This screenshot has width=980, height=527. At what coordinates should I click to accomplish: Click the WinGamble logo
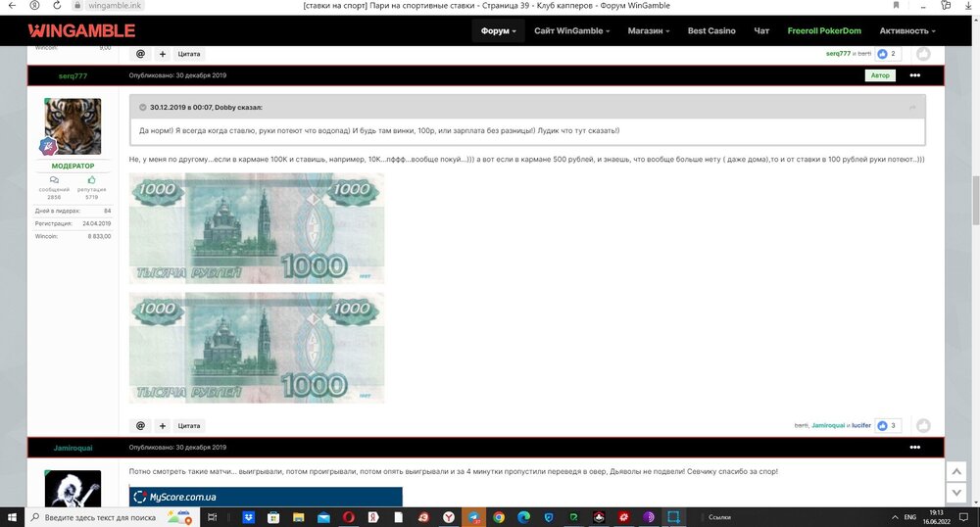[x=81, y=30]
